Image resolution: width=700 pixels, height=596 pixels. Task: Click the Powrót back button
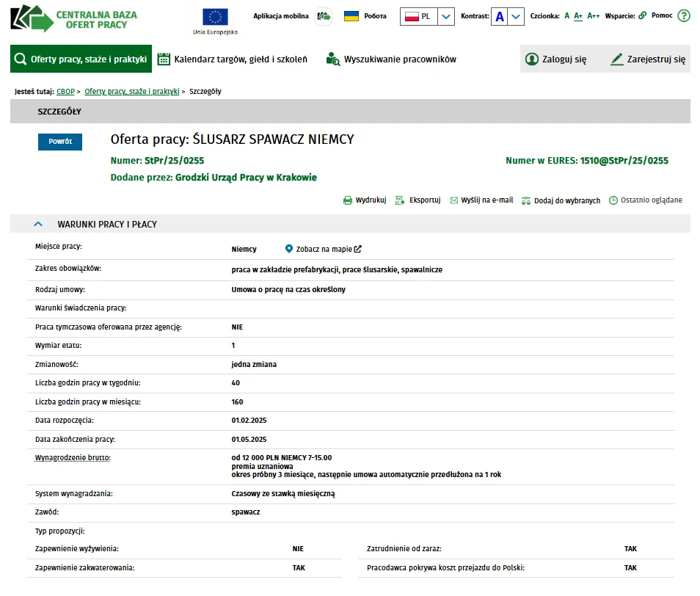click(60, 142)
